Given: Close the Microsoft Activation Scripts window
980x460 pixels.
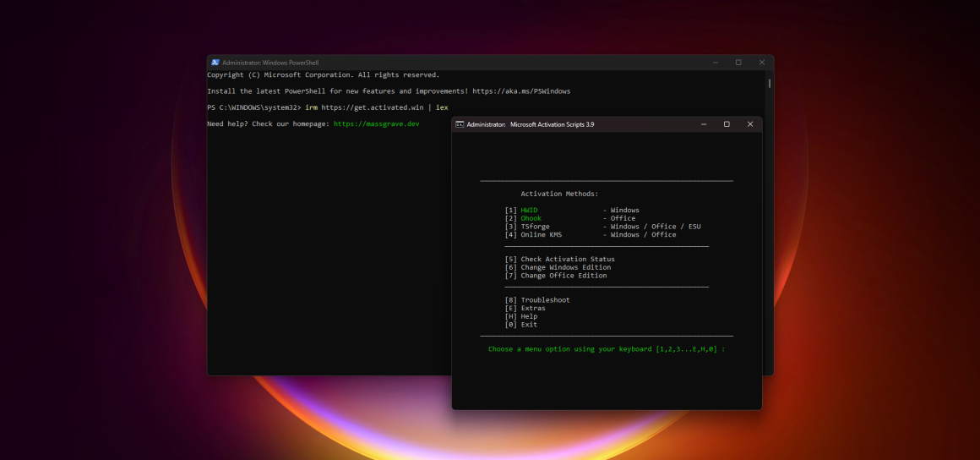Looking at the screenshot, I should tap(749, 124).
